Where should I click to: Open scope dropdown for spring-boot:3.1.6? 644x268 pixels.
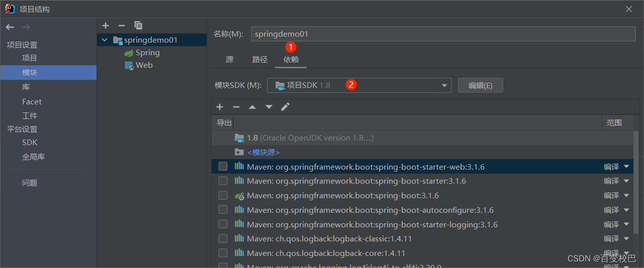point(626,196)
